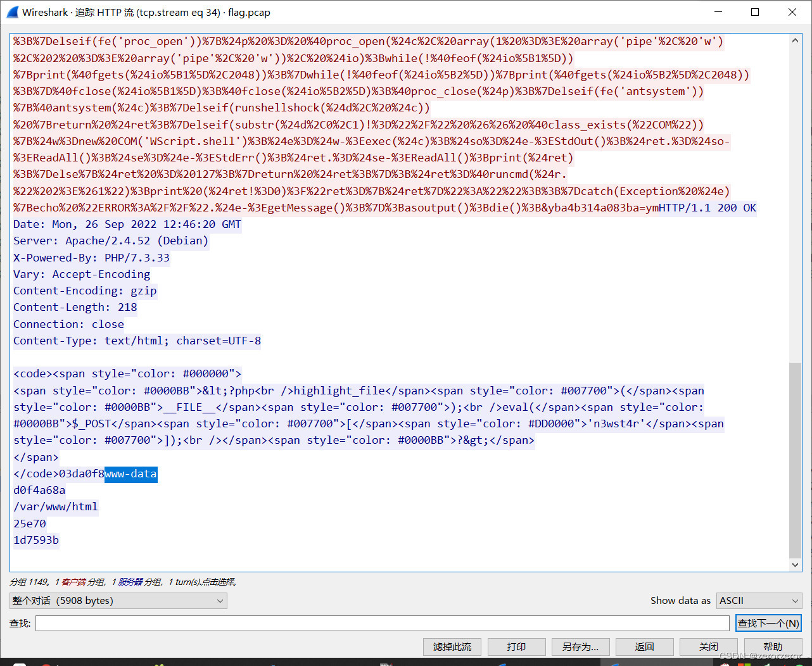This screenshot has width=812, height=666.
Task: Click the 25e70 line
Action: point(30,524)
